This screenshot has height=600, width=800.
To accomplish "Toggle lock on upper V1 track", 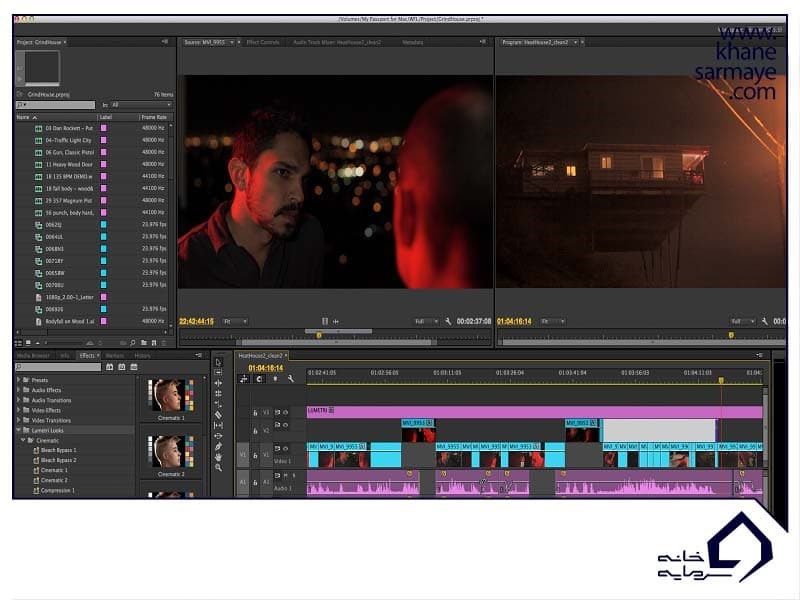I will (x=255, y=413).
